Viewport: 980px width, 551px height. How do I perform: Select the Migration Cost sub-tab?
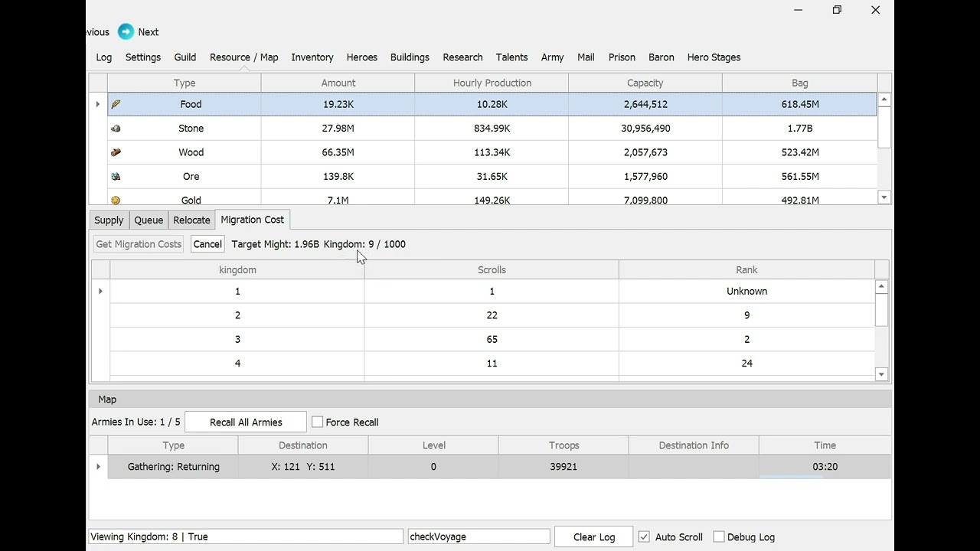253,220
